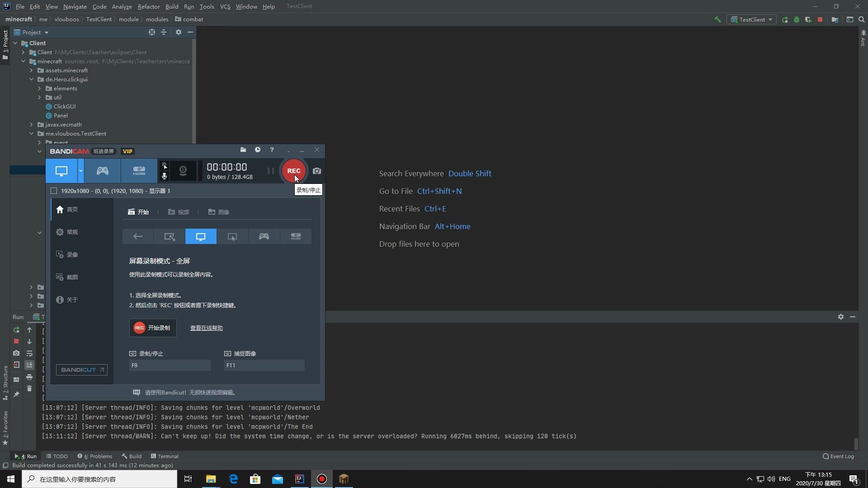
Task: Select fullscreen mode in Bandicam mode row
Action: pyautogui.click(x=201, y=236)
